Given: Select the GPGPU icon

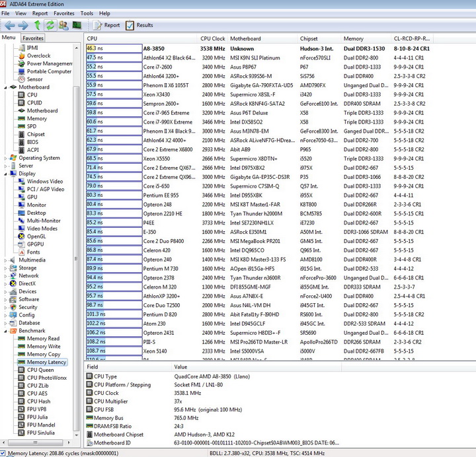Looking at the screenshot, I should (x=22, y=244).
